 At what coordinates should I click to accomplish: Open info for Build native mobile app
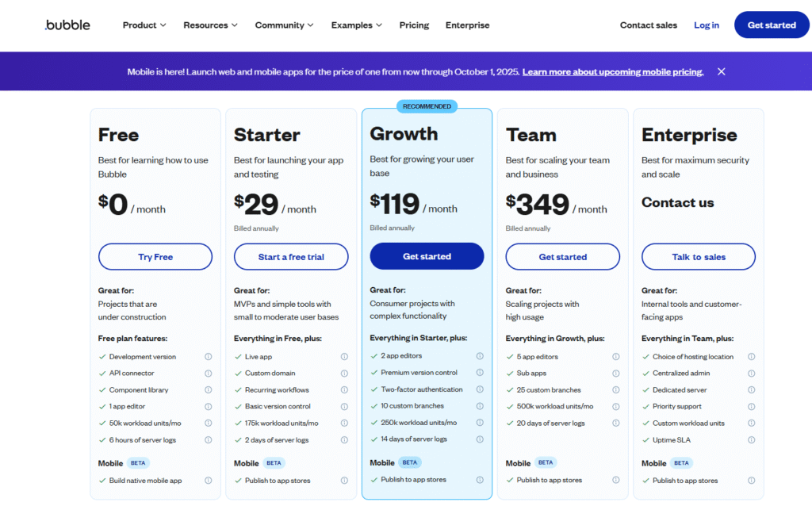point(209,481)
